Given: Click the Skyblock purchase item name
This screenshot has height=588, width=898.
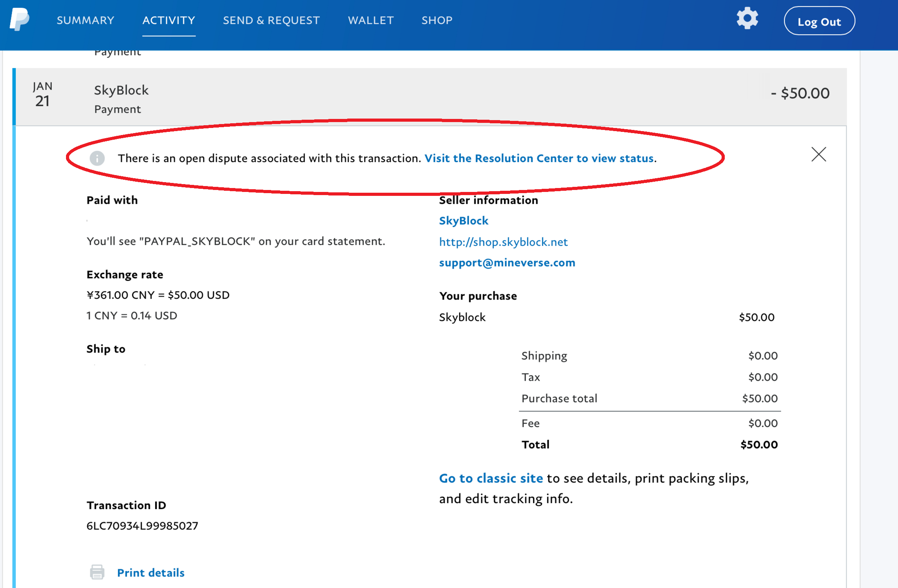Looking at the screenshot, I should point(462,317).
